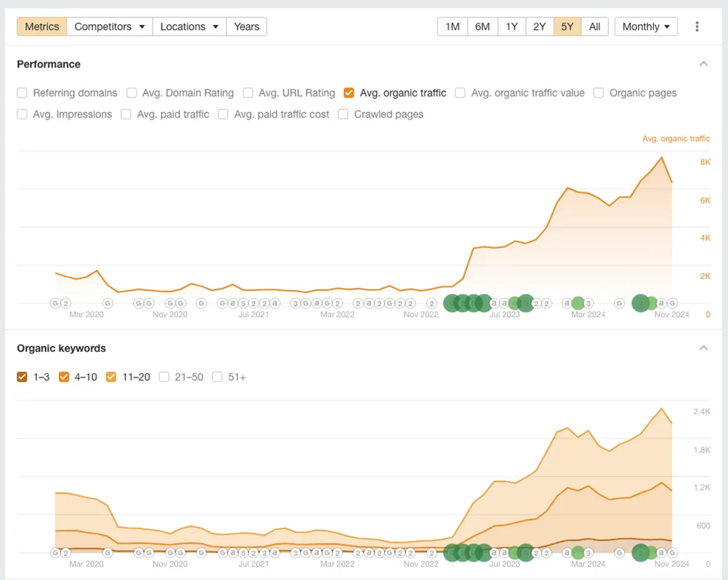Uncheck the 1–3 keyword positions checkbox
The height and width of the screenshot is (580, 728).
click(x=22, y=377)
